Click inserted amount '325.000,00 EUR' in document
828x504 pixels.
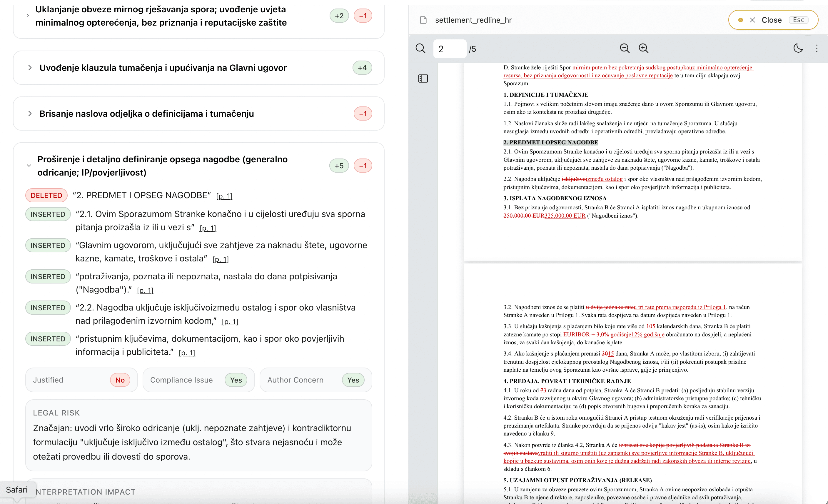565,216
